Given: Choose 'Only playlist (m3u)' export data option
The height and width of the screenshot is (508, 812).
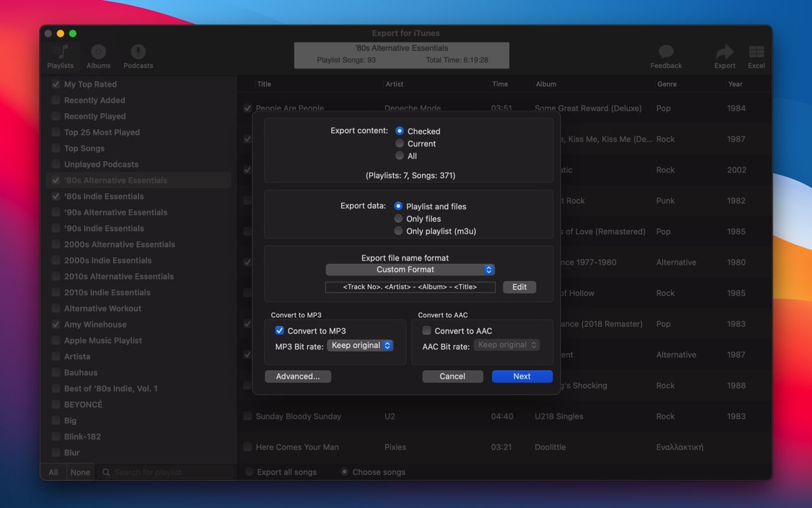Looking at the screenshot, I should (x=398, y=231).
